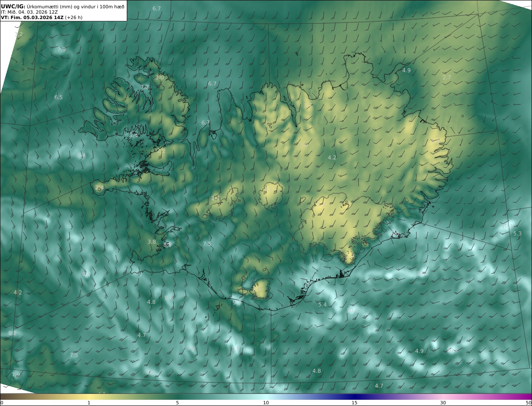532x406 pixels.
Task: Click the 5.3 value label off the east coast
Action: pyautogui.click(x=517, y=234)
